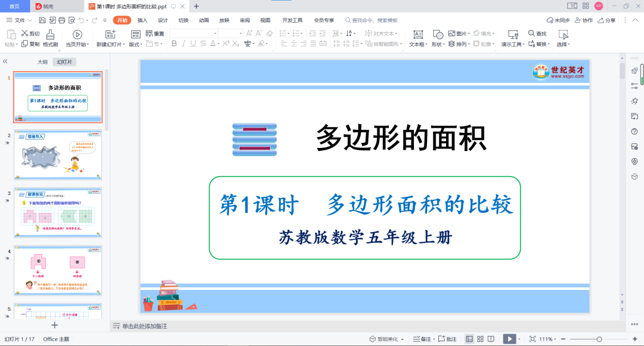644x346 pixels.
Task: Toggle normal view button in status bar
Action: [469, 339]
